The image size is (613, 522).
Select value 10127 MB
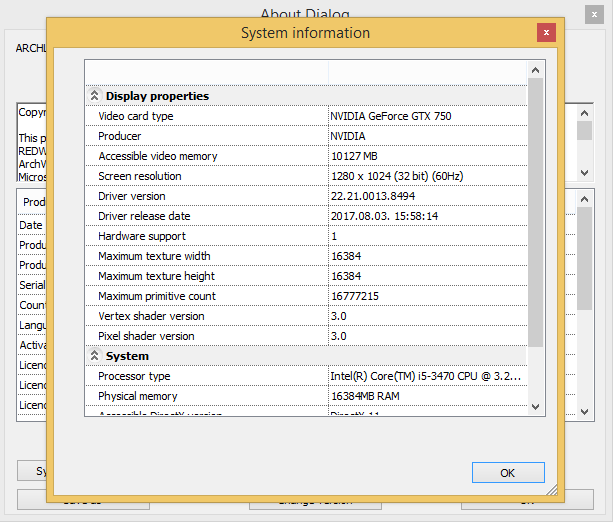[x=354, y=156]
